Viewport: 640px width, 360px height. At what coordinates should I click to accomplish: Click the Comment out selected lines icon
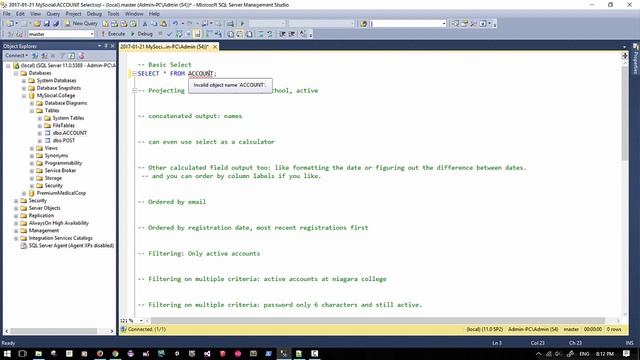point(260,34)
